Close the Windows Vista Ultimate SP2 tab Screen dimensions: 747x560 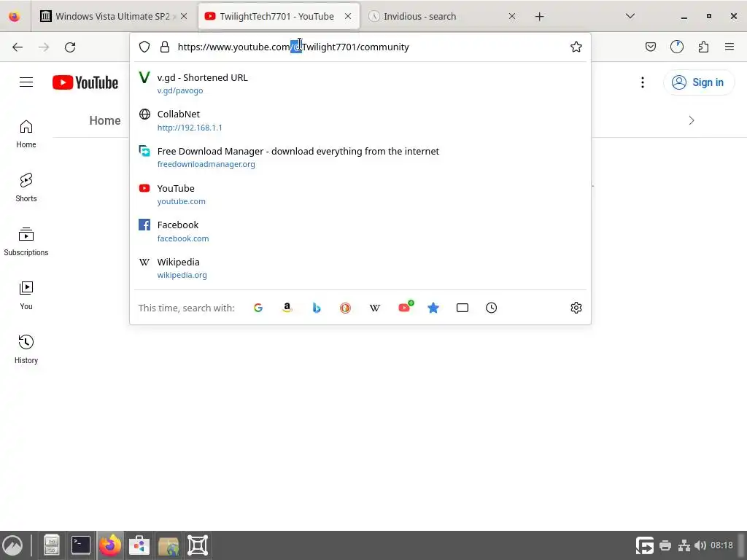coord(184,16)
